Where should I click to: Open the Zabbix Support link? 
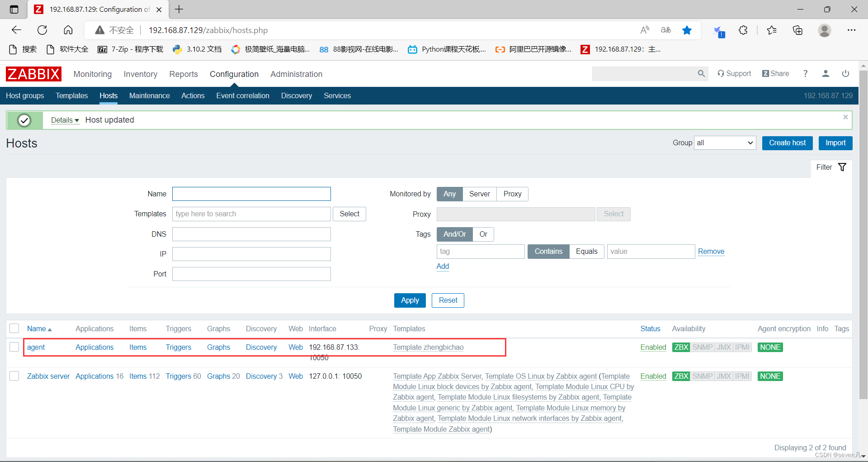pyautogui.click(x=734, y=73)
